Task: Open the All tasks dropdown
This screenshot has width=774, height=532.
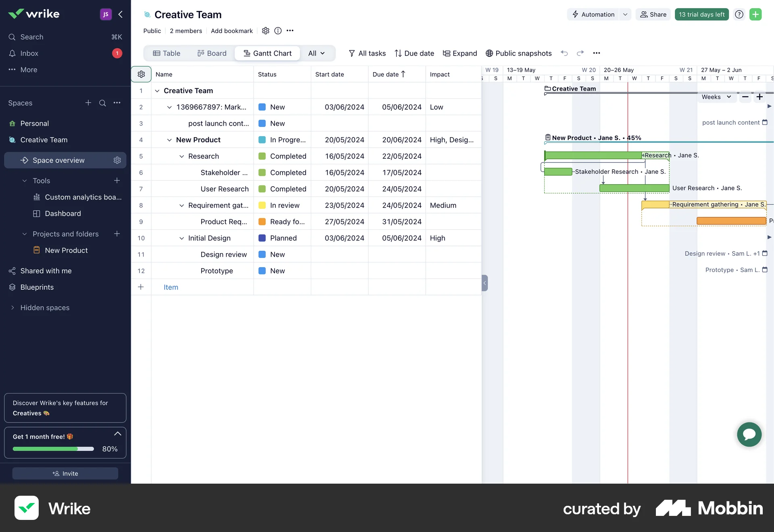Action: click(317, 53)
